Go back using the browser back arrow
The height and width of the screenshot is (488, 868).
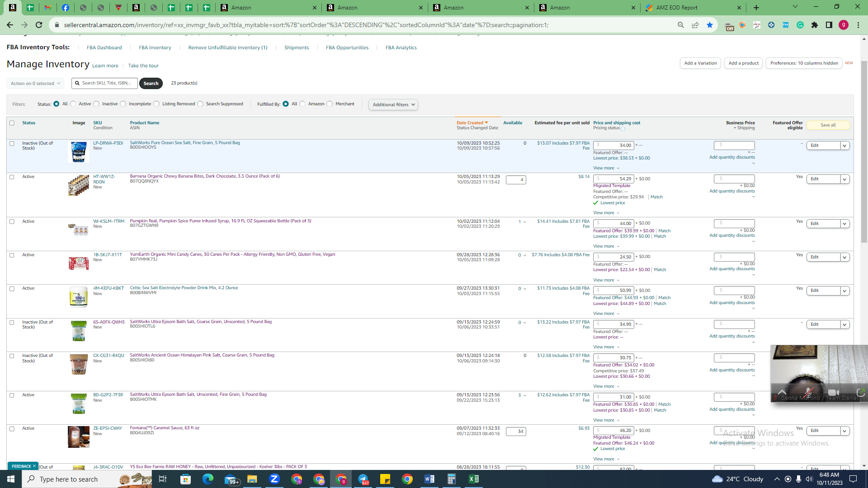pyautogui.click(x=10, y=25)
